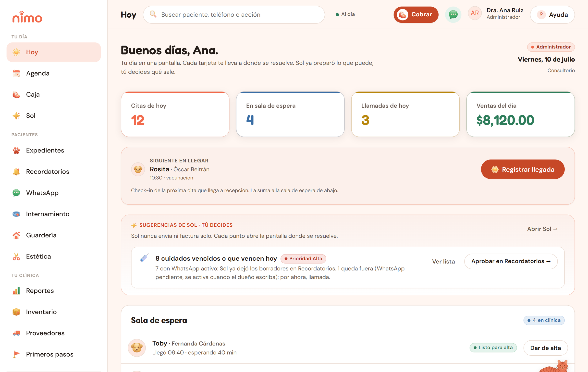Click the Al día status indicator

click(x=345, y=14)
